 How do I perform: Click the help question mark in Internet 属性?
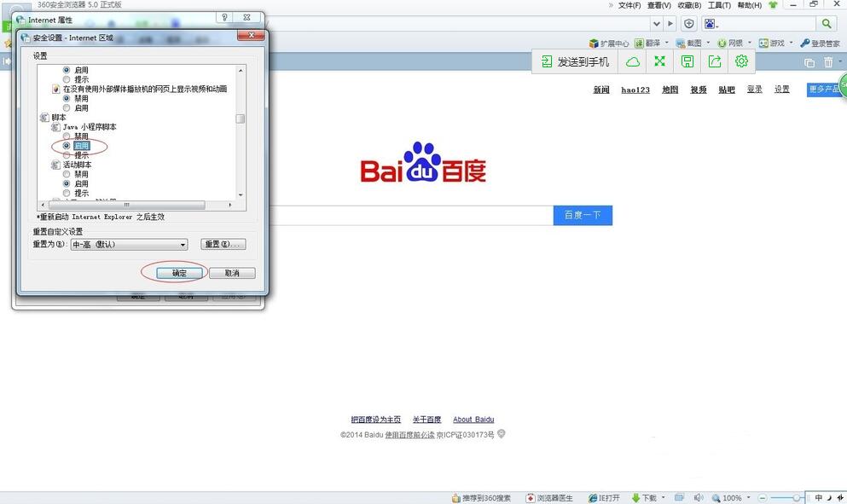click(x=224, y=17)
